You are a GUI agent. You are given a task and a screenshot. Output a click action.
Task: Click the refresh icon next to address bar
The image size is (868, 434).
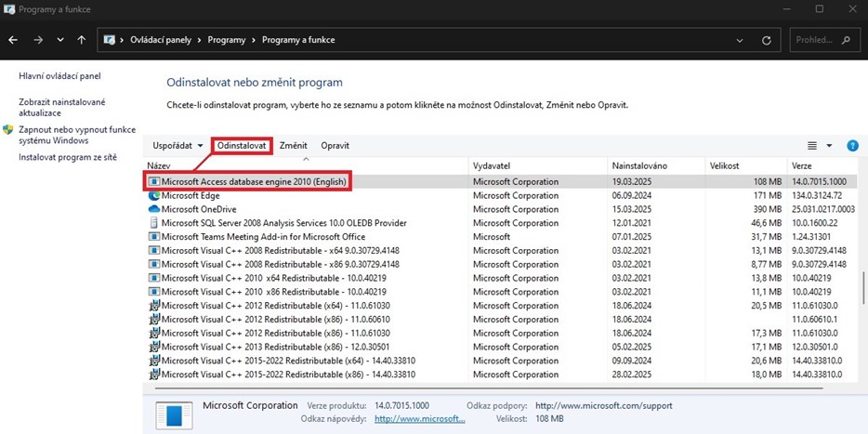766,41
